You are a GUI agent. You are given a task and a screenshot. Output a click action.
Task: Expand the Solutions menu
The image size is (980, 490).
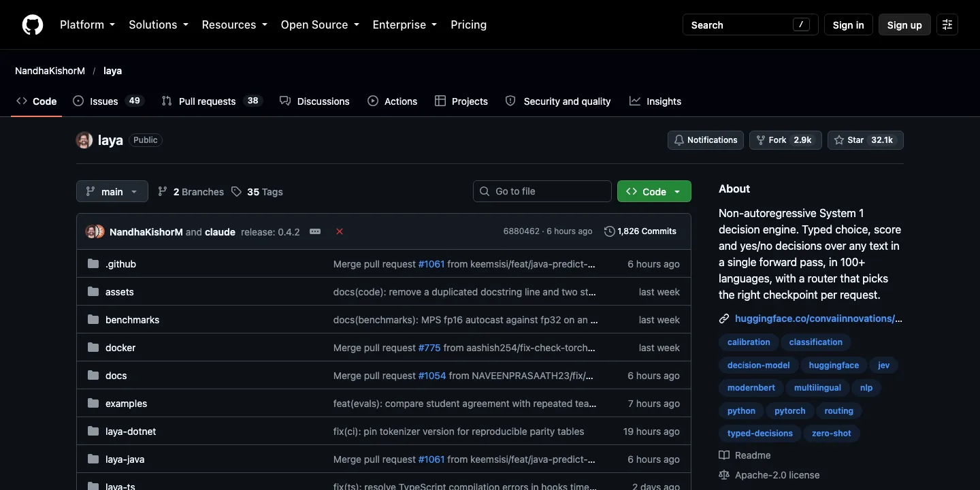(158, 24)
